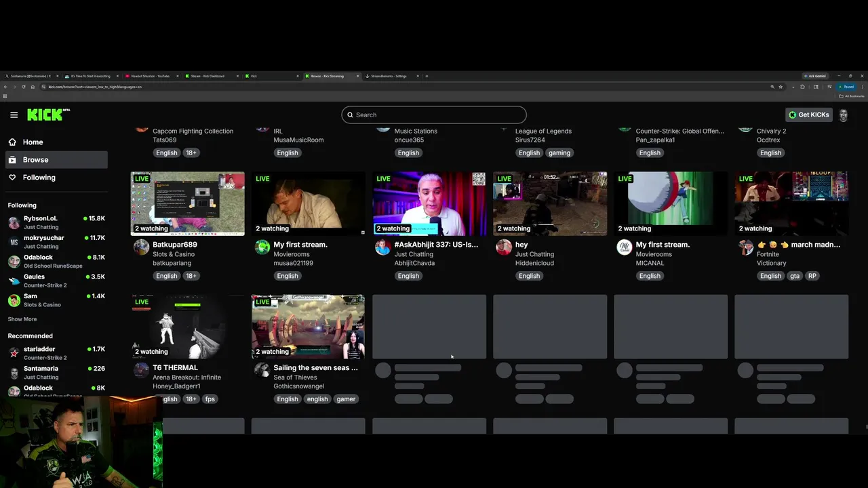Open starladder recommended channel
The width and height of the screenshot is (868, 488).
(x=56, y=353)
